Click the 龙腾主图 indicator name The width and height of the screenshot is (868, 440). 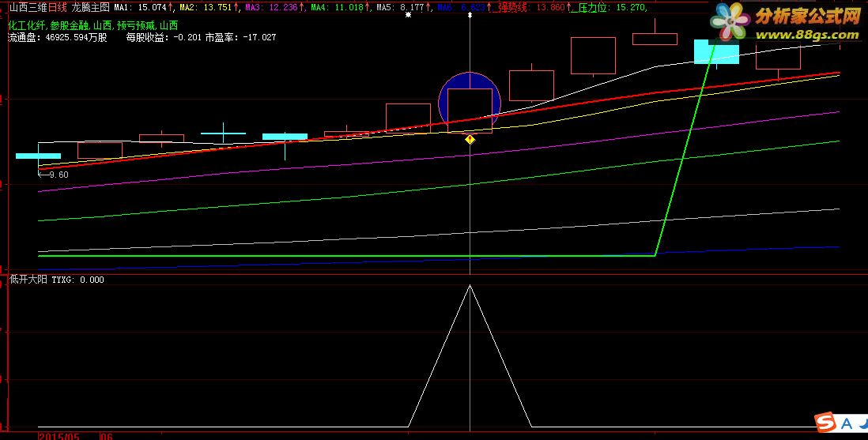click(x=91, y=8)
